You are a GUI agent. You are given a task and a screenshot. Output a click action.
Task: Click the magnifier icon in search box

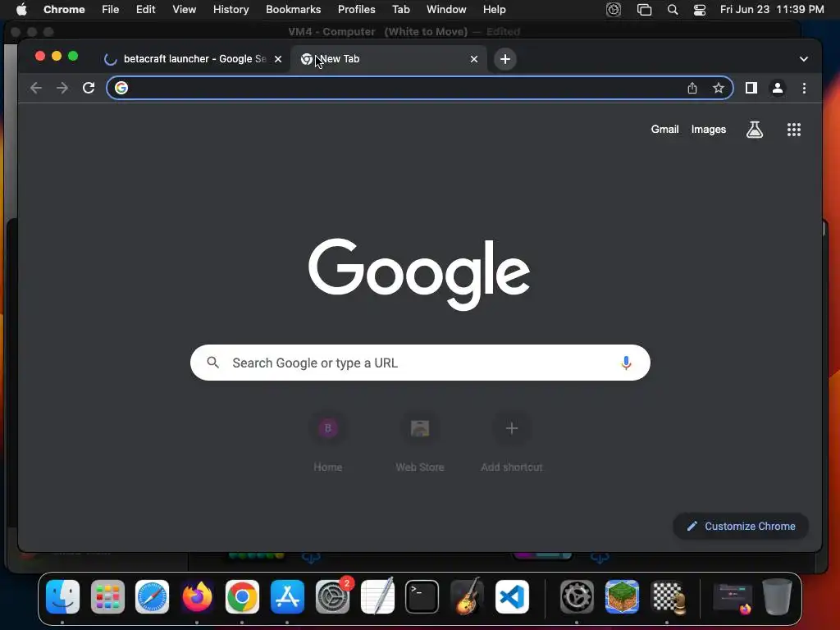pyautogui.click(x=212, y=363)
